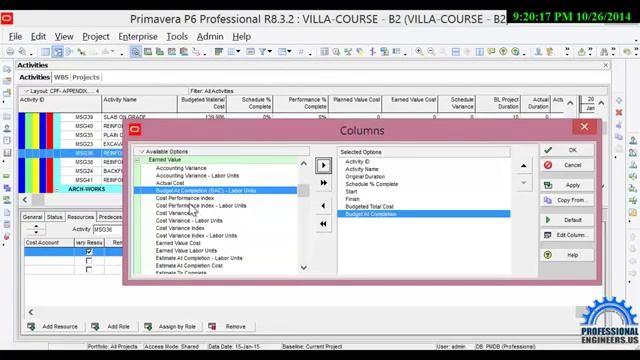Click the Available Options scrollbar thumb
Viewport: 640px width, 360px height.
(x=303, y=191)
